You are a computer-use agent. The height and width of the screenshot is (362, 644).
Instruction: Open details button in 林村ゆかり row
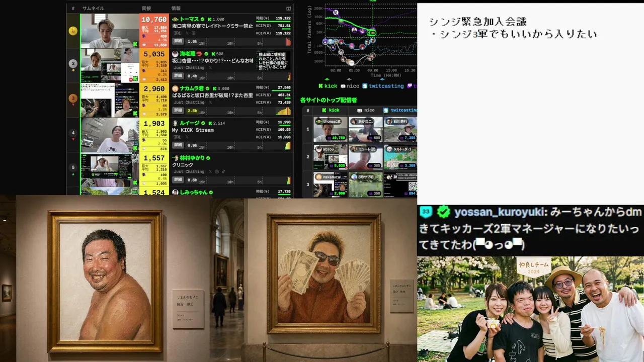click(178, 180)
